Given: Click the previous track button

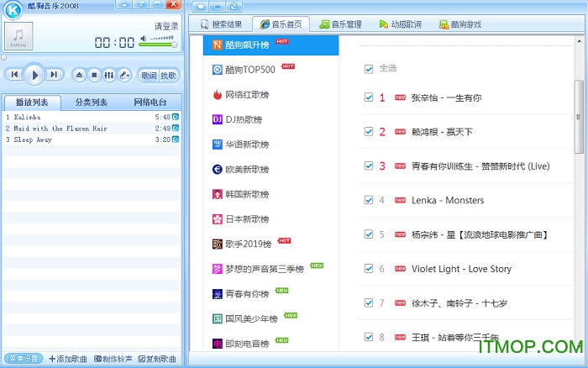Looking at the screenshot, I should (x=14, y=75).
